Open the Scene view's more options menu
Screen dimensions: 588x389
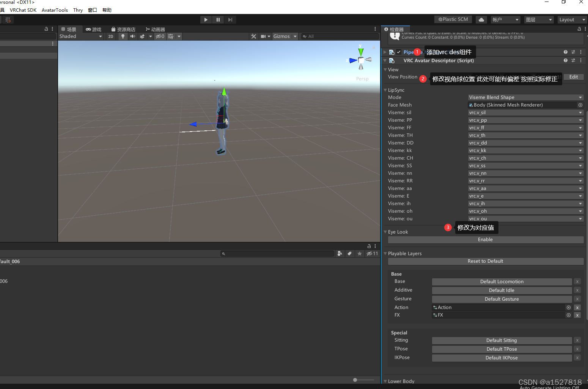pyautogui.click(x=375, y=29)
